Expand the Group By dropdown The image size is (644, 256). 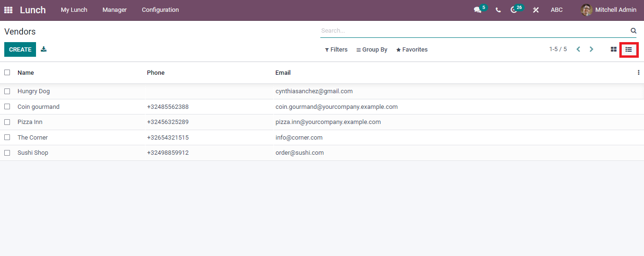(372, 50)
